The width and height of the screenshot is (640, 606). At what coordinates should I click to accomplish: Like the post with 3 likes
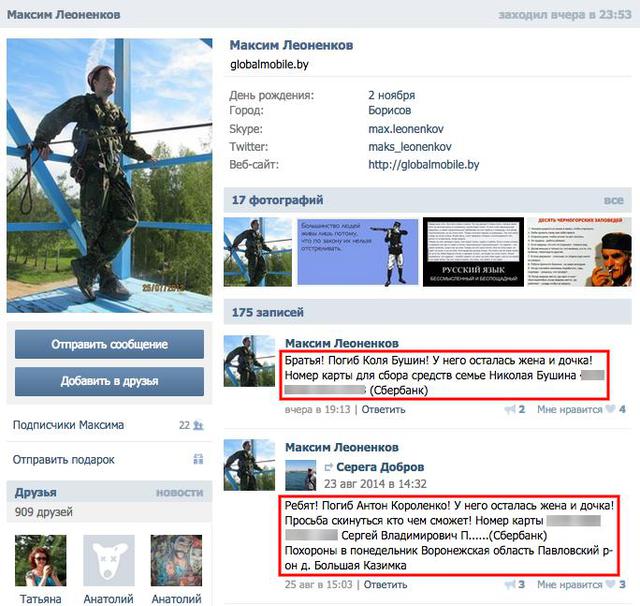(610, 584)
